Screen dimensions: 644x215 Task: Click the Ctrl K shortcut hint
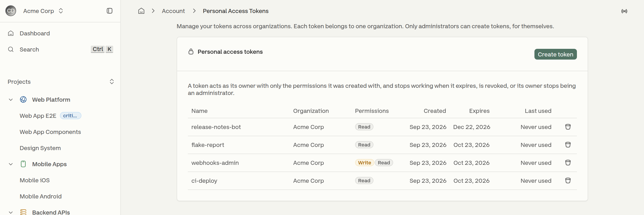tap(102, 49)
